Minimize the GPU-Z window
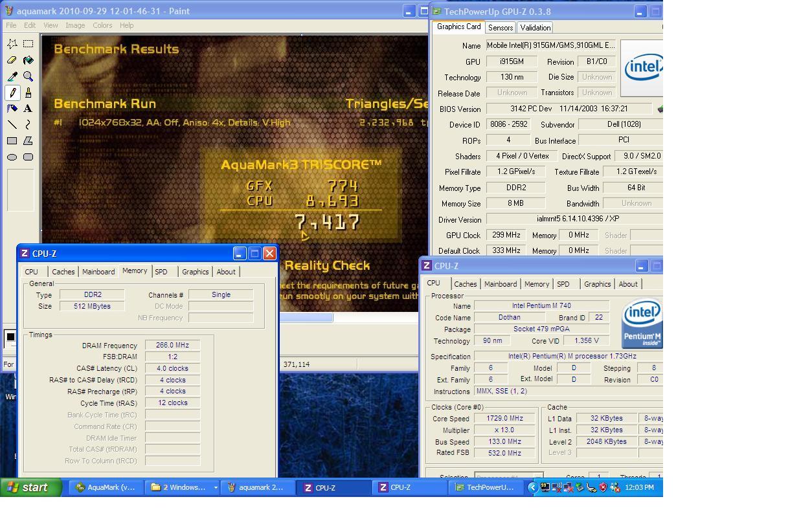 pos(640,12)
